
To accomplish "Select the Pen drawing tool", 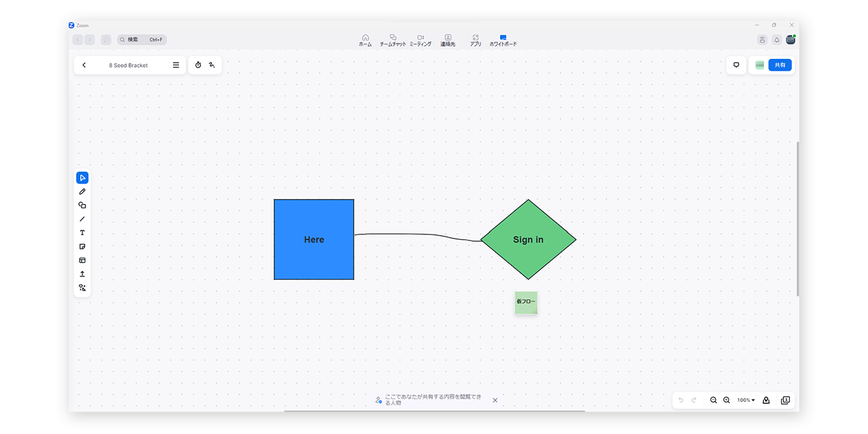I will [x=82, y=192].
